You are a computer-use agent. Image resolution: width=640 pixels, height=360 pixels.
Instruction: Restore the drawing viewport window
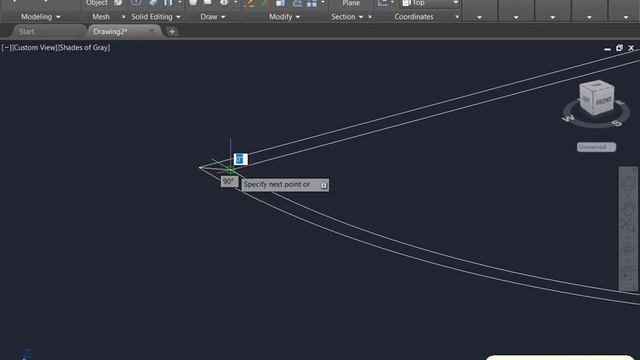coord(619,48)
